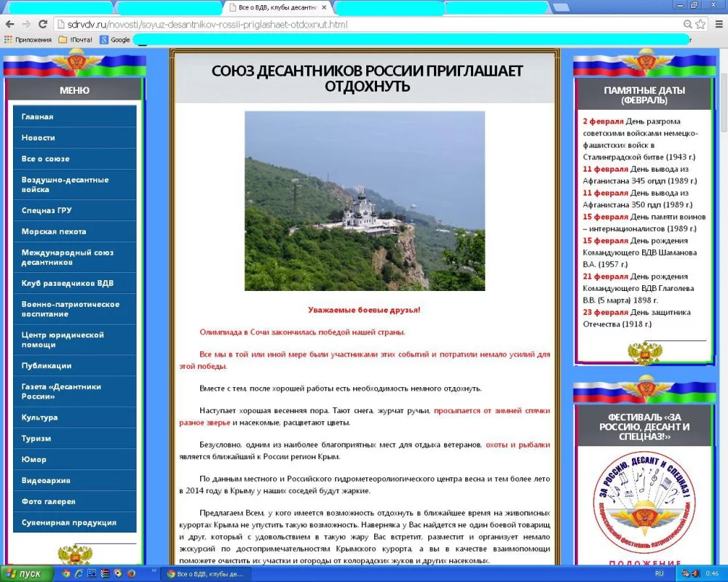Open the Google bookmark on the bookmarks bar
The image size is (728, 582).
120,40
